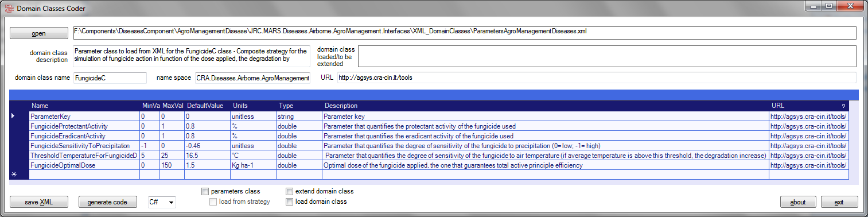Viewport: 868px width, 217px height.
Task: Tick the extend domain class checkbox
Action: (x=290, y=191)
